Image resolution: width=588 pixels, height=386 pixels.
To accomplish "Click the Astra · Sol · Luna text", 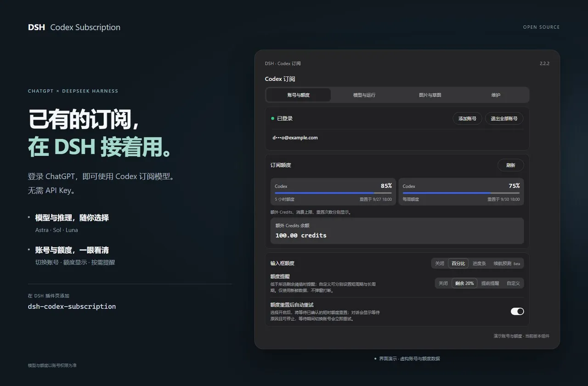I will point(57,230).
